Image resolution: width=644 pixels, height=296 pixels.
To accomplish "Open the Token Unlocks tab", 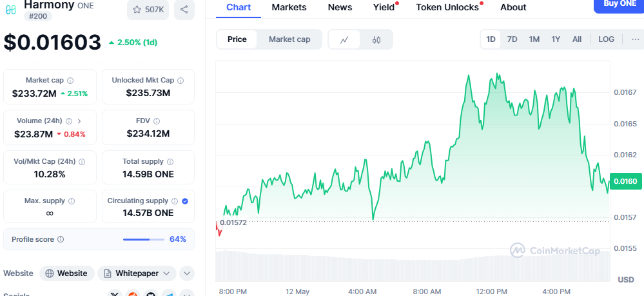I will point(447,7).
